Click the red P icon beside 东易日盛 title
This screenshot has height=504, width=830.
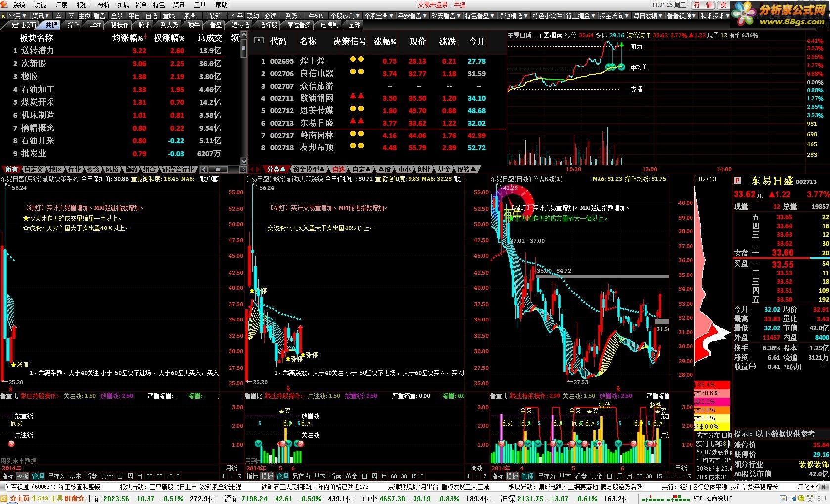point(738,181)
